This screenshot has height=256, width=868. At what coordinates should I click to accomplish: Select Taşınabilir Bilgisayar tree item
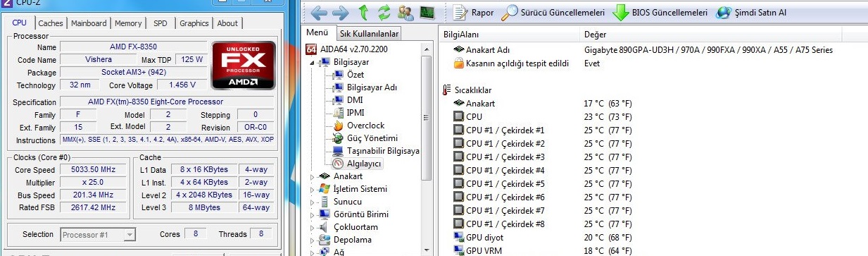point(383,151)
